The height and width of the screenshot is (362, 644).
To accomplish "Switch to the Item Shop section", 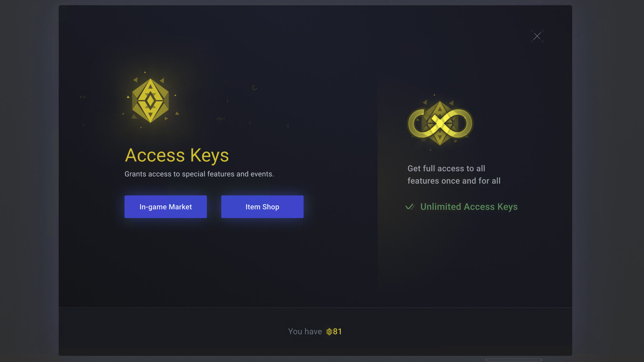I will tap(262, 207).
